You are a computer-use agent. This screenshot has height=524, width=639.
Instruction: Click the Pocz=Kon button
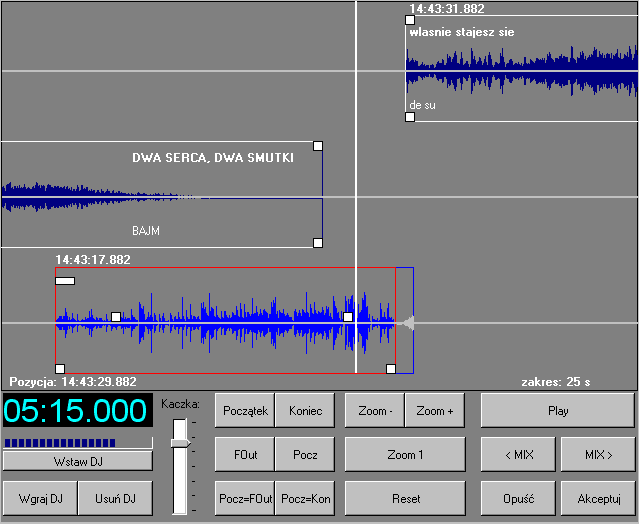point(305,498)
